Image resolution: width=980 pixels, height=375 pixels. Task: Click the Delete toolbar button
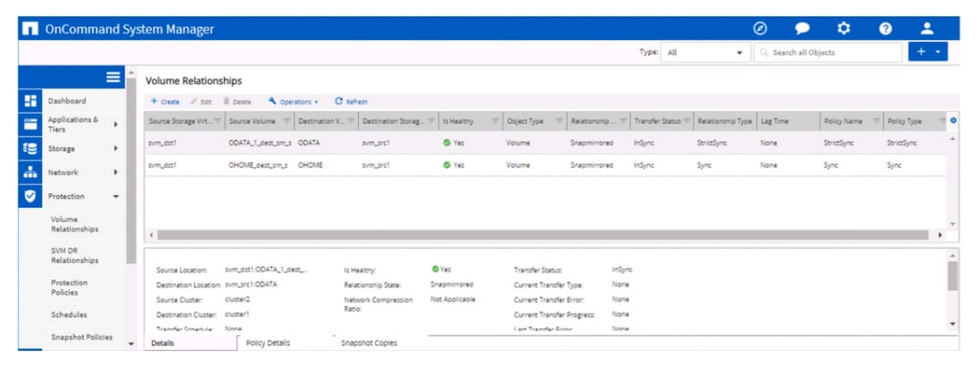237,101
